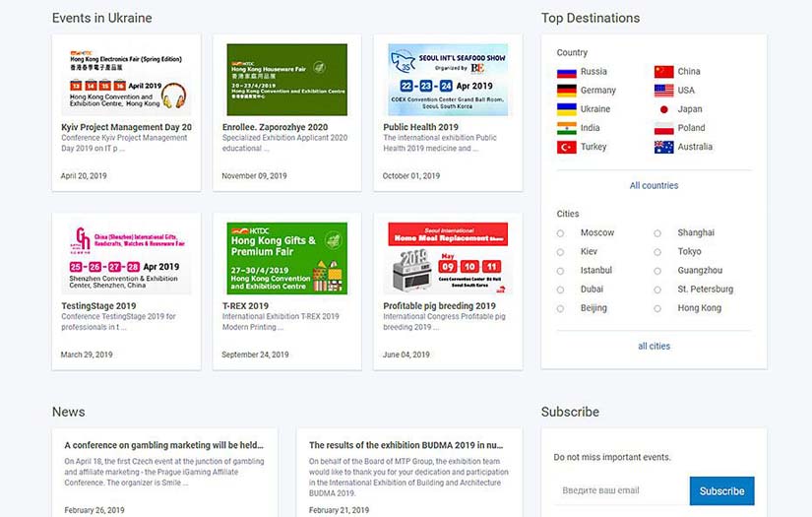
Task: Click the news date 'February 26, 2019'
Action: click(94, 510)
